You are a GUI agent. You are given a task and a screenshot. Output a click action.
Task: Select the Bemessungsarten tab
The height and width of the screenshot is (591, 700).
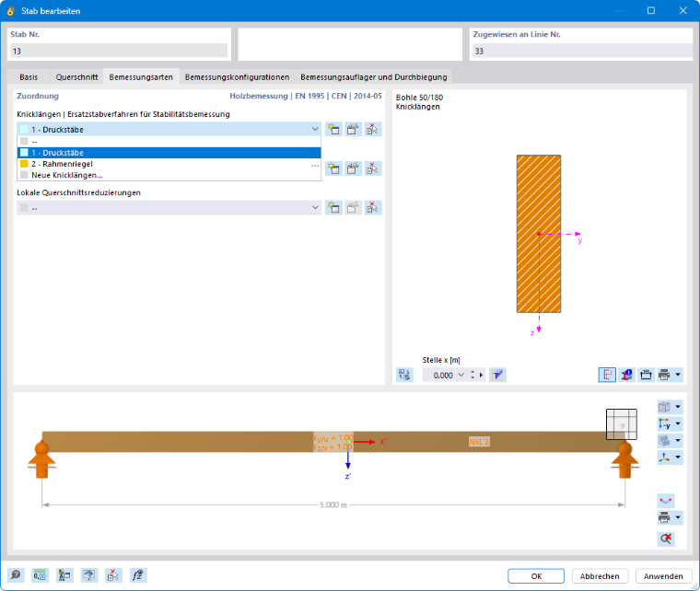coord(141,76)
